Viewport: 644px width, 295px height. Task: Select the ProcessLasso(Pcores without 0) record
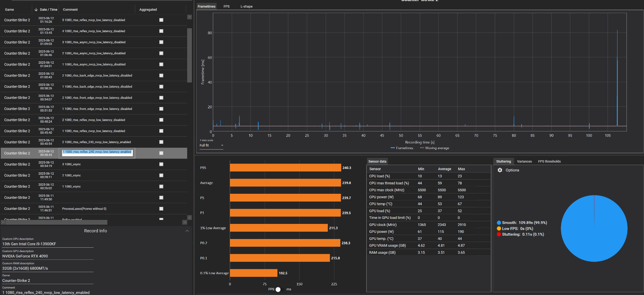(94, 209)
